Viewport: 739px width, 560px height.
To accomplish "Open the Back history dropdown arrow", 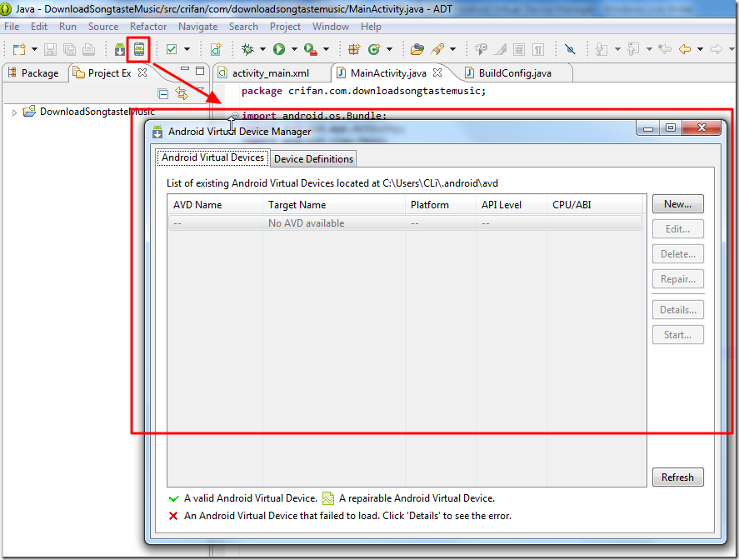I will pos(700,49).
